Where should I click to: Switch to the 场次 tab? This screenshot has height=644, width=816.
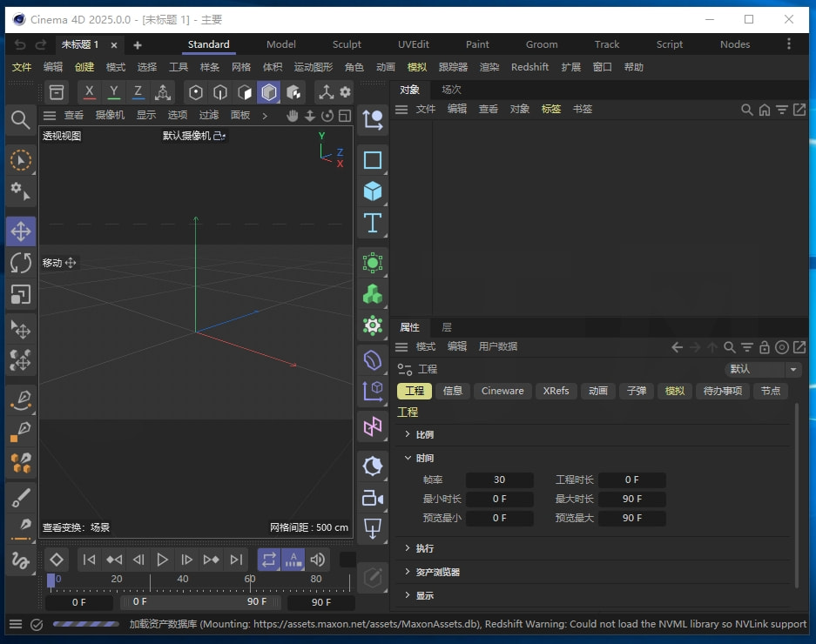451,90
